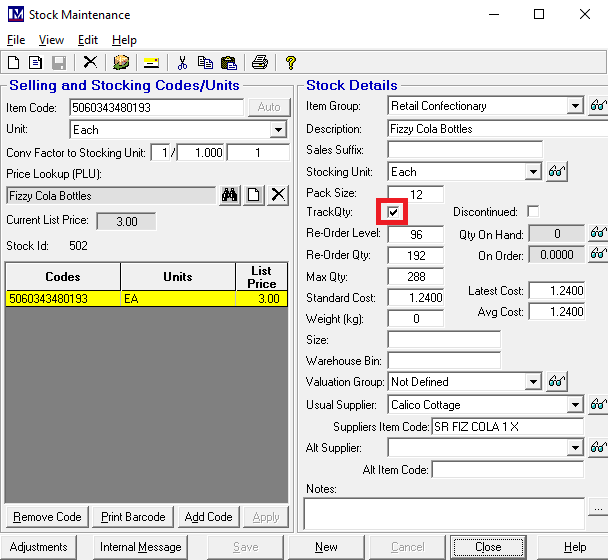The image size is (608, 560).
Task: Click the Adjustments button
Action: [40, 547]
